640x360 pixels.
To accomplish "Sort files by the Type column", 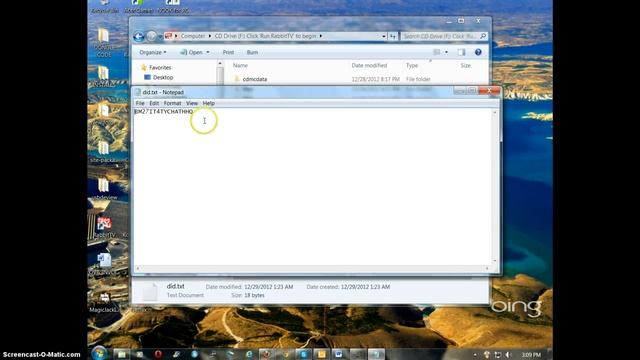I will [412, 65].
